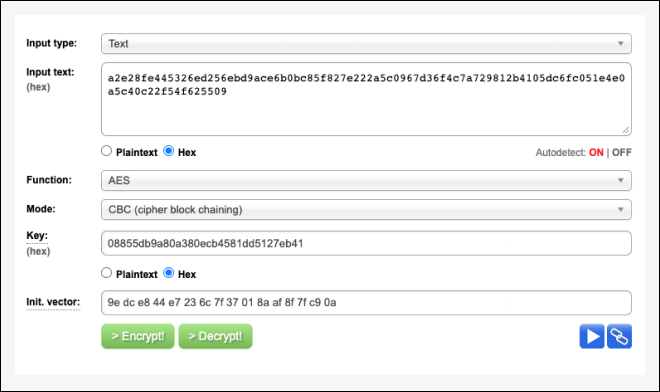Screen dimensions: 660x392
Task: Click the Function dropdown arrow icon
Action: 620,181
